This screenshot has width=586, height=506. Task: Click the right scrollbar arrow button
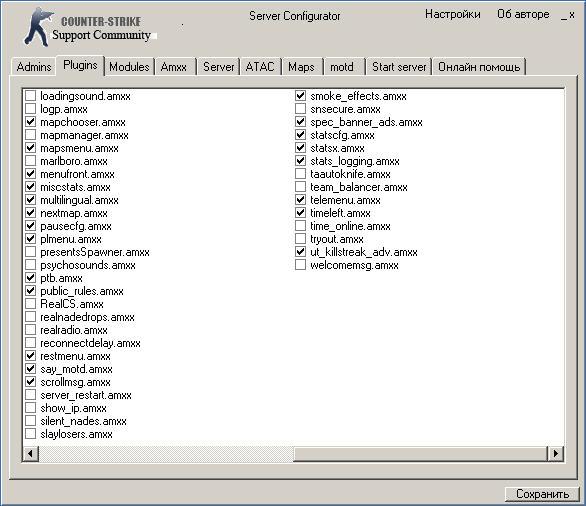coord(556,454)
